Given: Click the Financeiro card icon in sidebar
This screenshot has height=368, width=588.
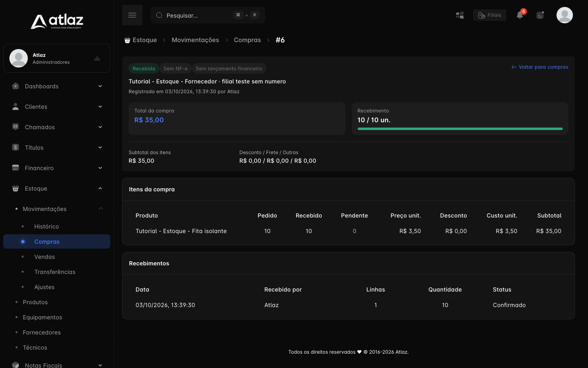Looking at the screenshot, I should [16, 168].
